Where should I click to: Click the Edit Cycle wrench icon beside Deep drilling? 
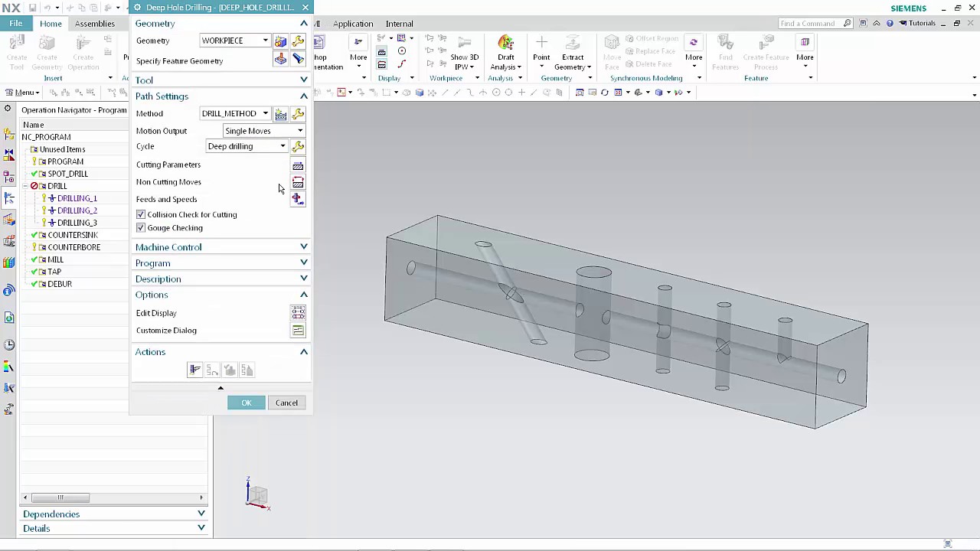pos(298,146)
